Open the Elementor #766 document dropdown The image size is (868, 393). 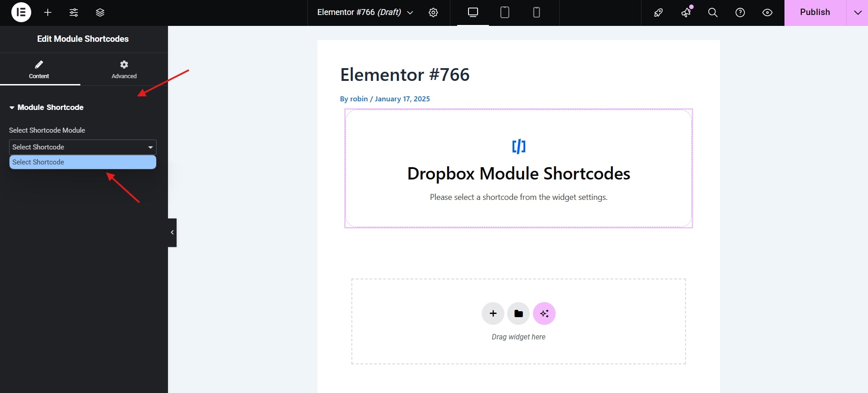pyautogui.click(x=365, y=12)
